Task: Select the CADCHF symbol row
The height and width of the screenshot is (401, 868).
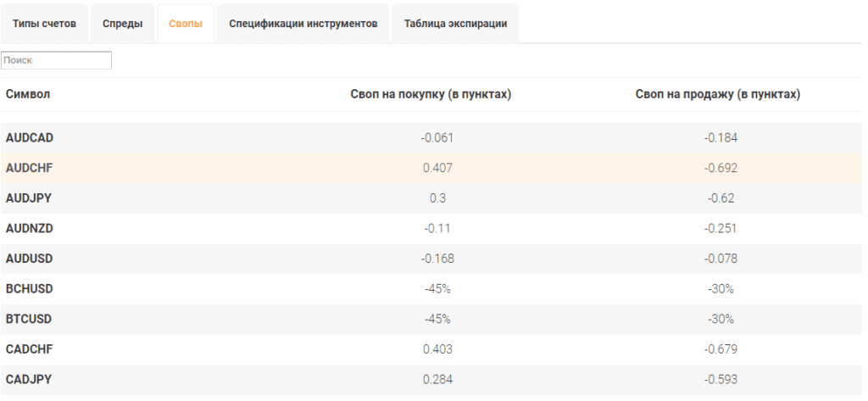Action: 30,349
